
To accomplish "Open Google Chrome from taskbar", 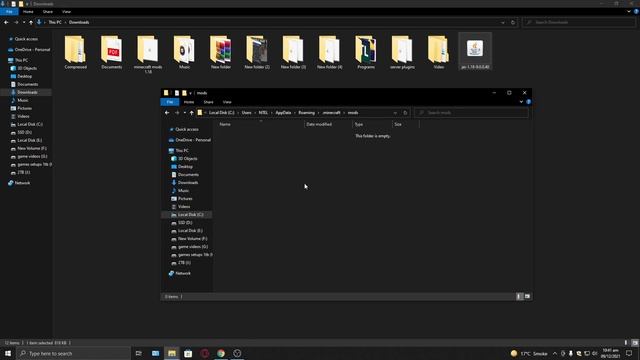I will point(221,353).
